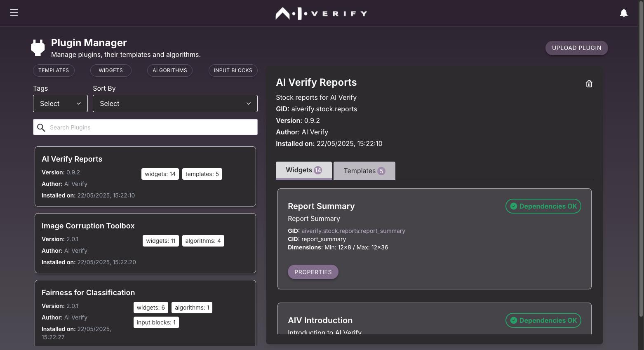This screenshot has width=644, height=350.
Task: Open the Sort By select dropdown
Action: click(x=175, y=103)
